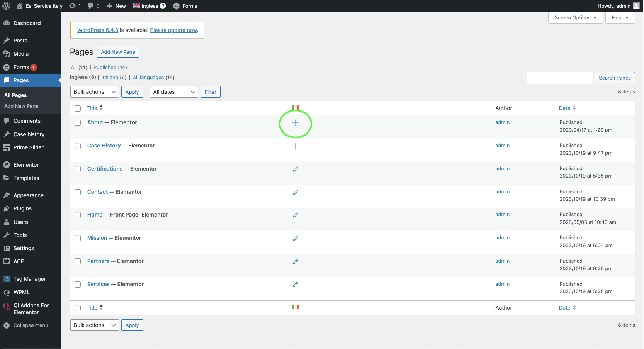Go to WPML in the sidebar
Screen dimensions: 644x349
tap(21, 292)
